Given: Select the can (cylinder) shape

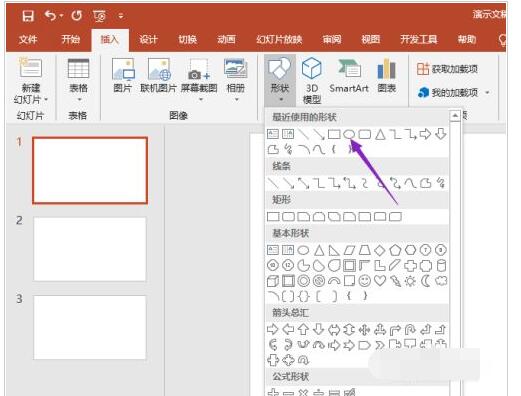Looking at the screenshot, I should point(441,266).
